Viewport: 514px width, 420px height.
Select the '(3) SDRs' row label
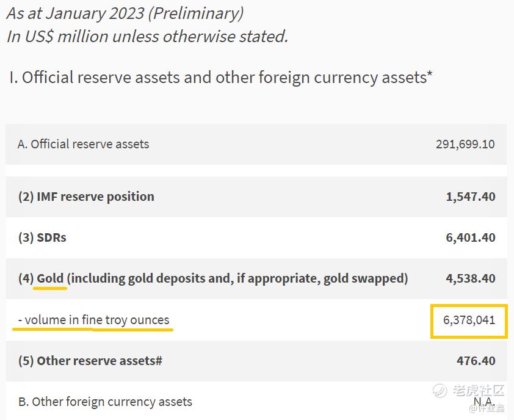click(42, 237)
